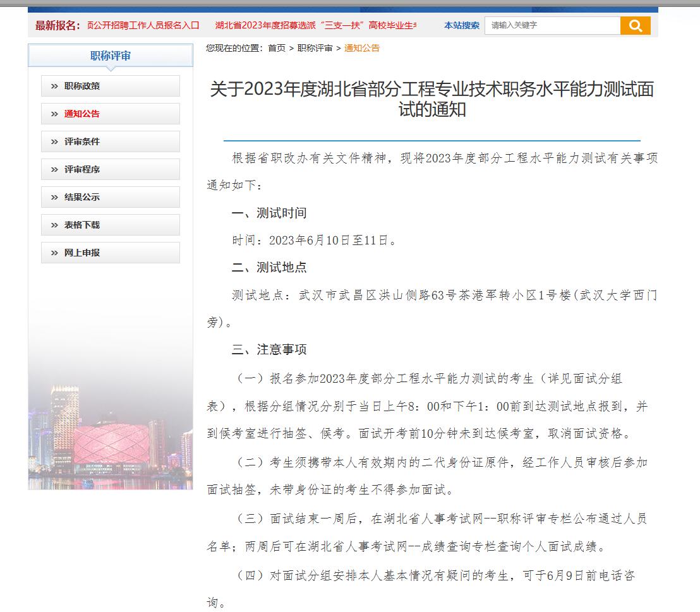
Task: Click the double-chevron icon beside 评审条件
Action: [x=54, y=142]
